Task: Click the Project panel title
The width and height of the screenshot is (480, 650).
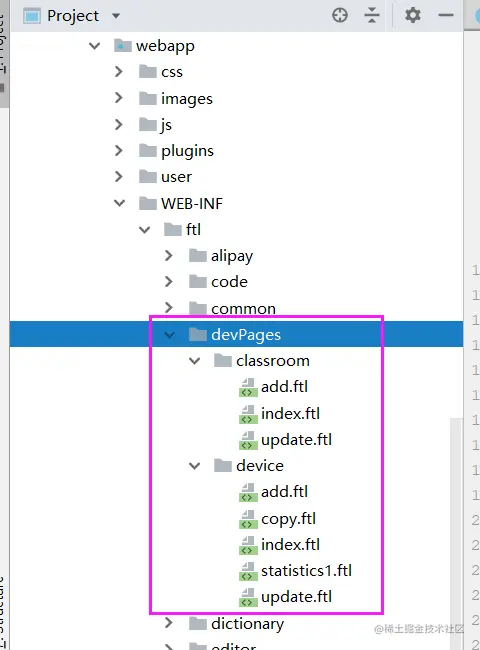Action: [x=73, y=16]
